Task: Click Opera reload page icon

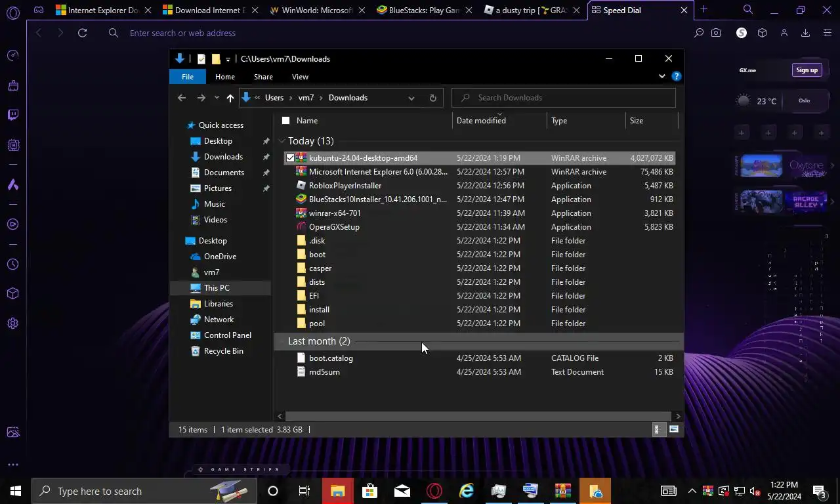Action: pos(82,33)
